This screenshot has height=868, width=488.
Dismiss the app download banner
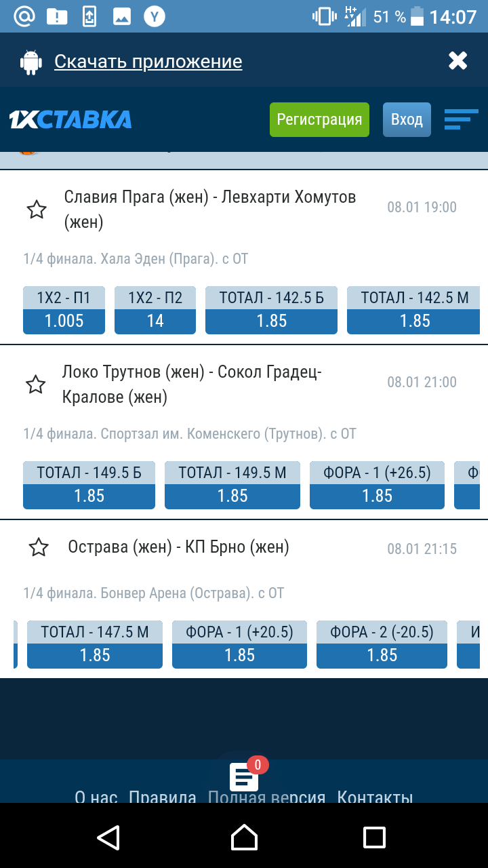(x=458, y=61)
